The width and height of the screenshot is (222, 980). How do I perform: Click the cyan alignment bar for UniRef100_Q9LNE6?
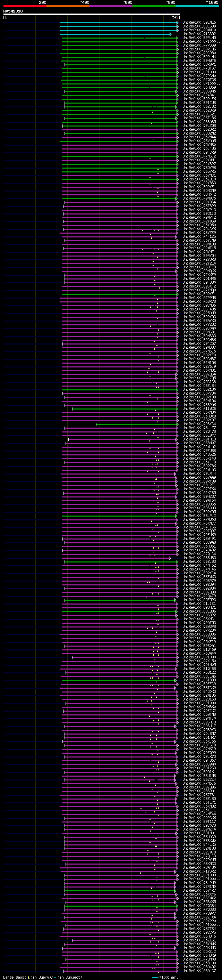coord(119,23)
